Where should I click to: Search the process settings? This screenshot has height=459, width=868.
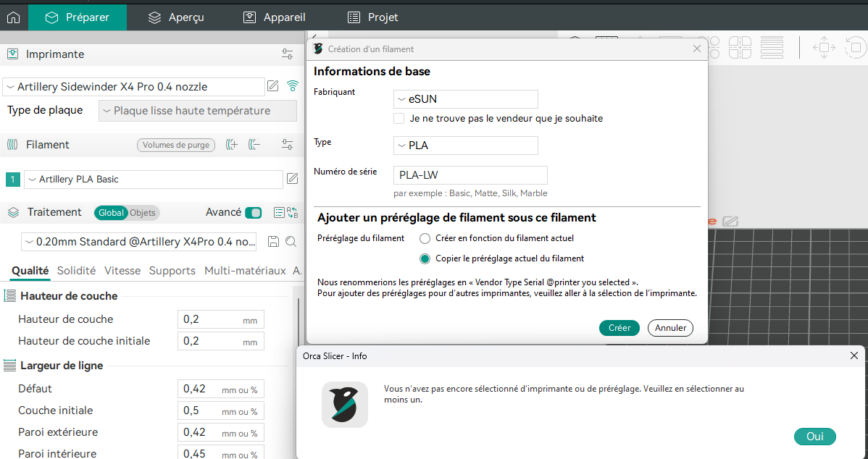(x=291, y=242)
